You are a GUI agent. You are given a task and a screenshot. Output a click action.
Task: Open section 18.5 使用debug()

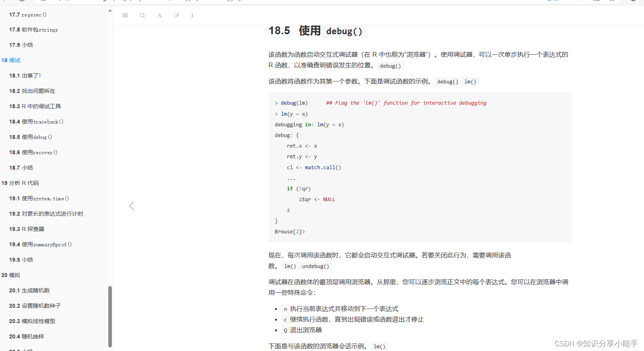[30, 137]
